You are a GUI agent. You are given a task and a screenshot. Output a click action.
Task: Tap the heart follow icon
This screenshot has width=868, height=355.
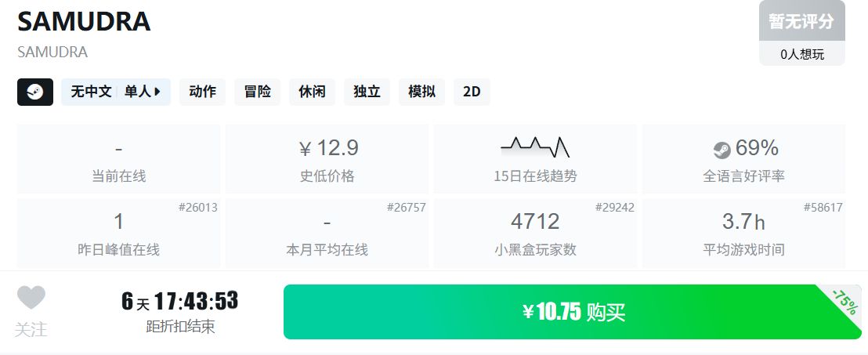31,298
